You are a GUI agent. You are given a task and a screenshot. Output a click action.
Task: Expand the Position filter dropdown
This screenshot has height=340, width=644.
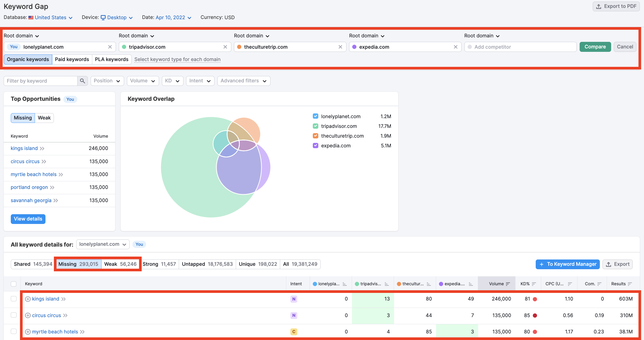(107, 81)
